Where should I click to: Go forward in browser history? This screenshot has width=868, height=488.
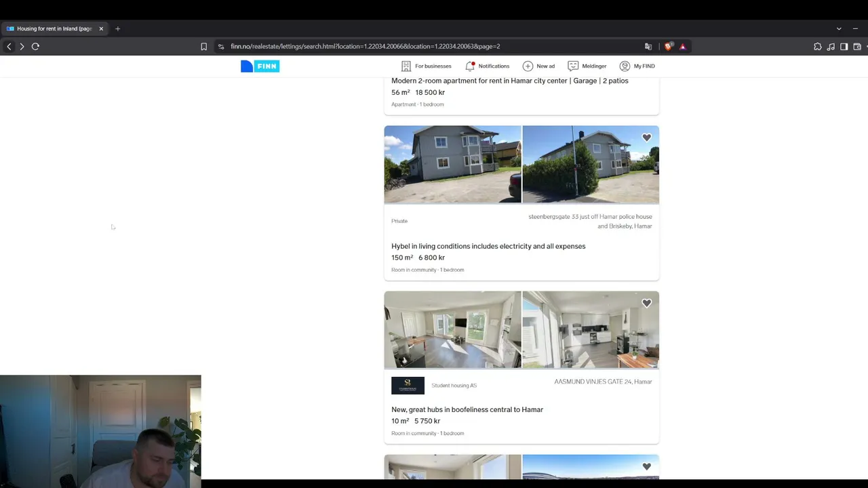[x=22, y=47]
